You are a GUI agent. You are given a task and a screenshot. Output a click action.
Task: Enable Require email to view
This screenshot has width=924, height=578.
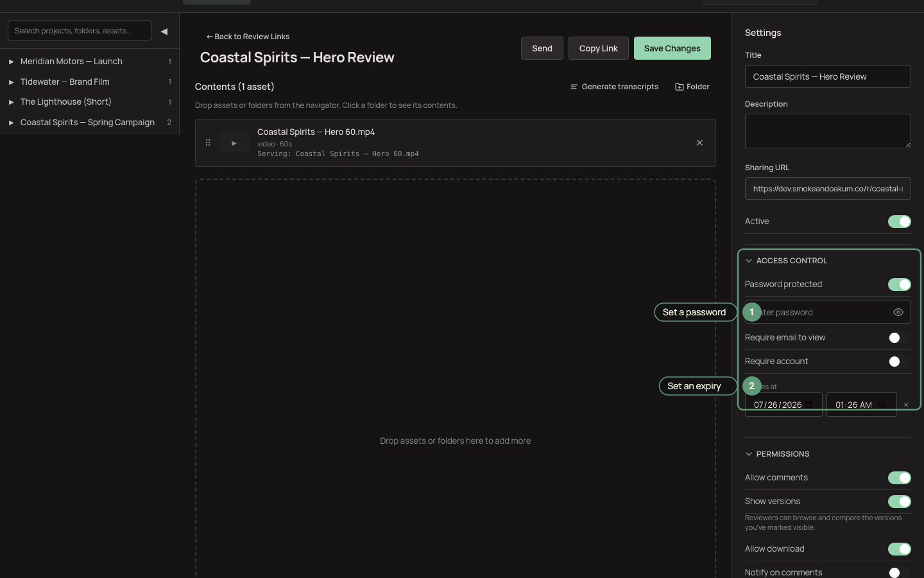click(900, 338)
